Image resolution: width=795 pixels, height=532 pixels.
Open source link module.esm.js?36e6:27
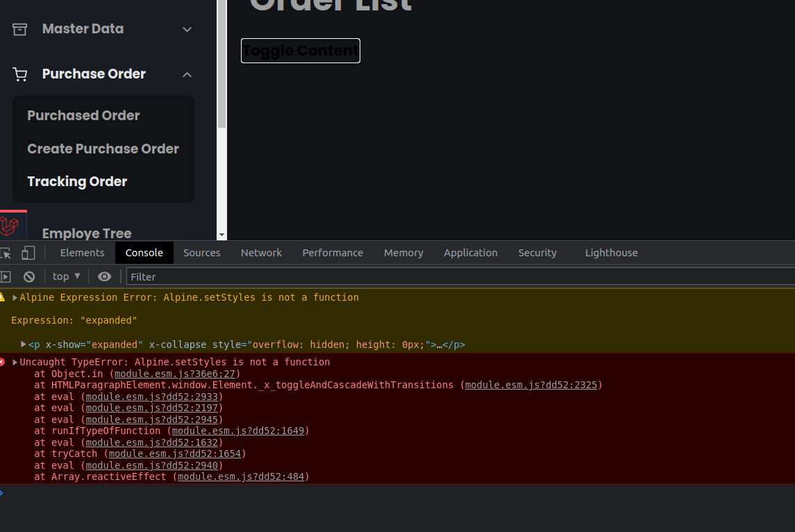[x=175, y=374]
